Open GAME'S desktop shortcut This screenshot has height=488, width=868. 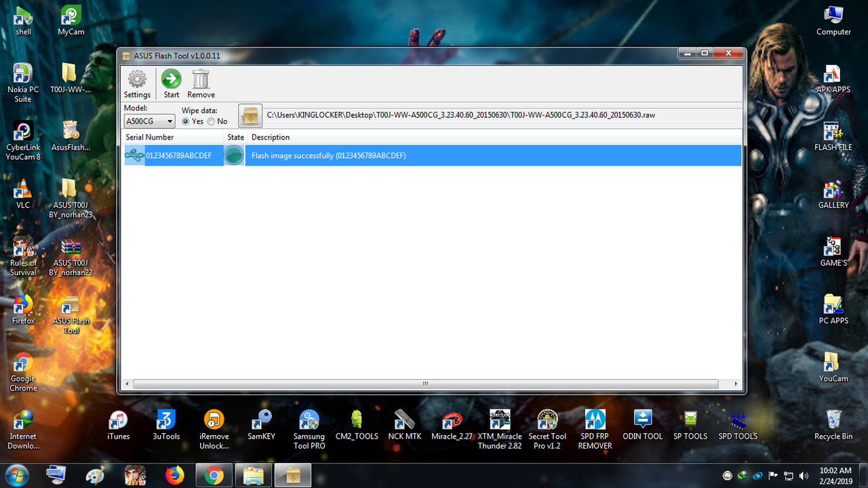click(x=833, y=251)
